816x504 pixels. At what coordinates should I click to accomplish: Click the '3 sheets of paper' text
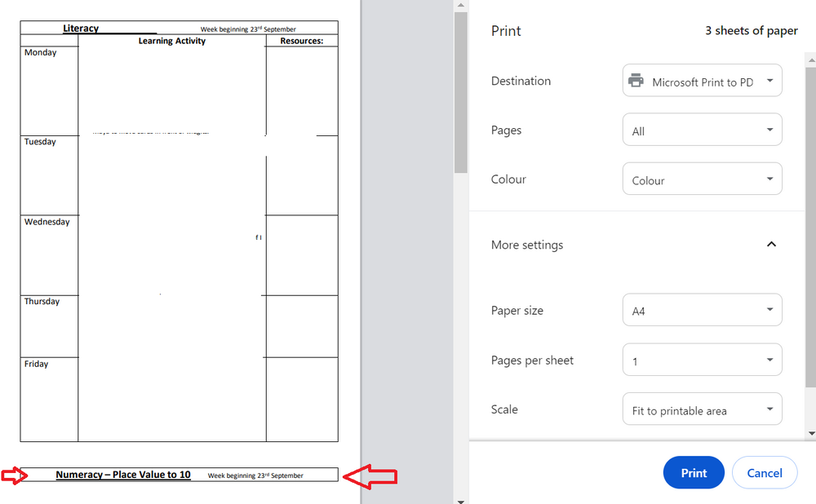pyautogui.click(x=751, y=31)
